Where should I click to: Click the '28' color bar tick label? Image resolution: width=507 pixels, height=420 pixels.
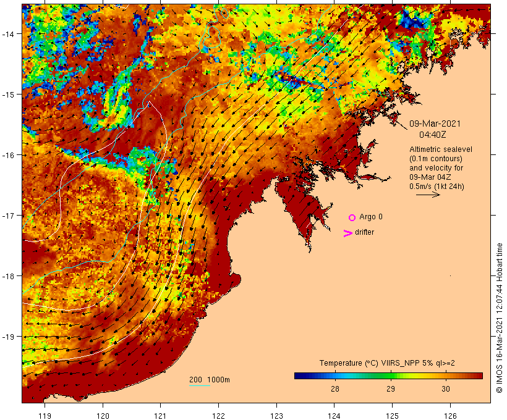click(335, 388)
